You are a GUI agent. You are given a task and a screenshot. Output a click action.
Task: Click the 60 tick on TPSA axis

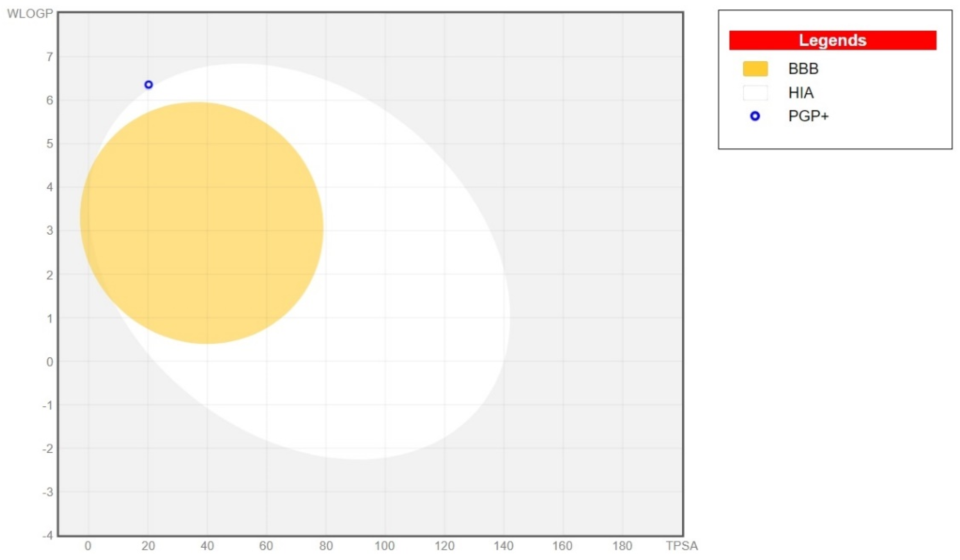coord(266,546)
